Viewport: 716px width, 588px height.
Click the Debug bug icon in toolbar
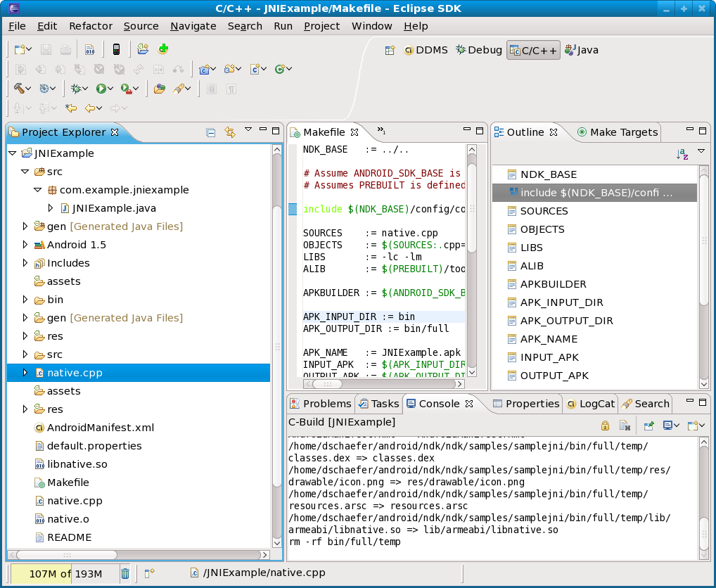coord(76,89)
